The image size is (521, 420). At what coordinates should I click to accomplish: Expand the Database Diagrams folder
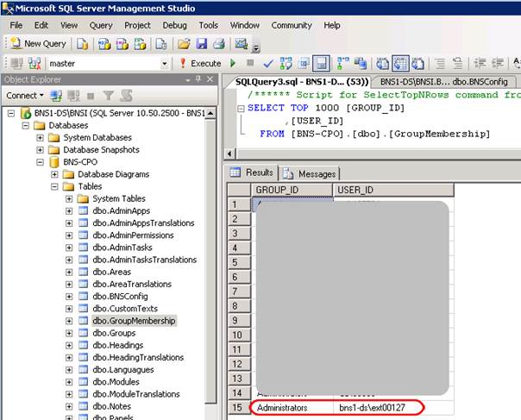tap(54, 174)
